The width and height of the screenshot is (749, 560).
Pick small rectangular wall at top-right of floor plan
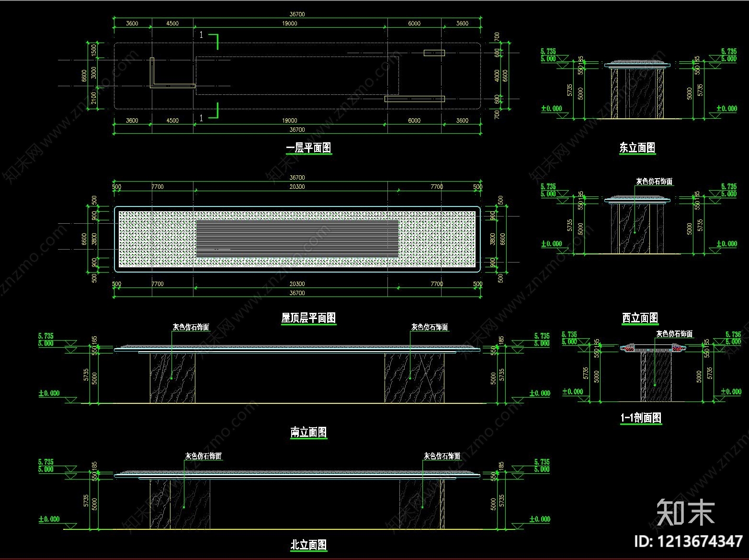click(x=434, y=53)
